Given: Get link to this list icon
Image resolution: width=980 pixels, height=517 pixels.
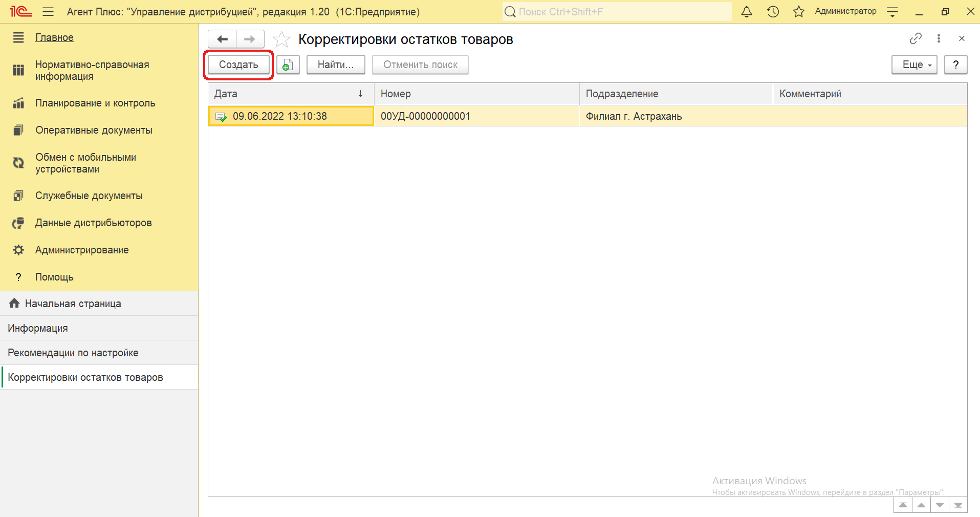Looking at the screenshot, I should pyautogui.click(x=916, y=38).
